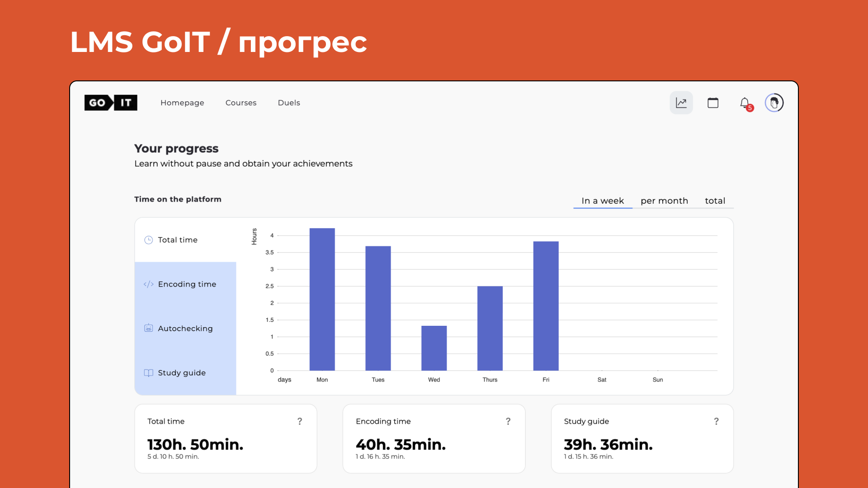
Task: Click the Mon bar in the chart
Action: (322, 299)
